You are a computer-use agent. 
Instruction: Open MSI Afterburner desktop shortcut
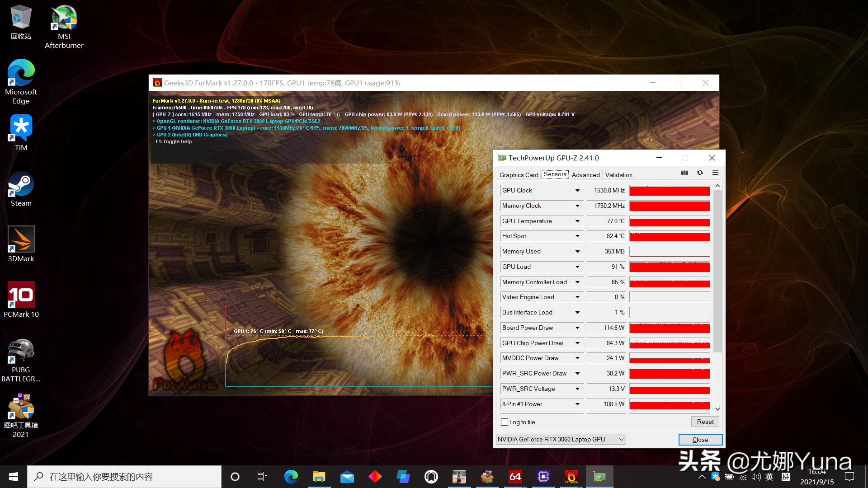64,27
